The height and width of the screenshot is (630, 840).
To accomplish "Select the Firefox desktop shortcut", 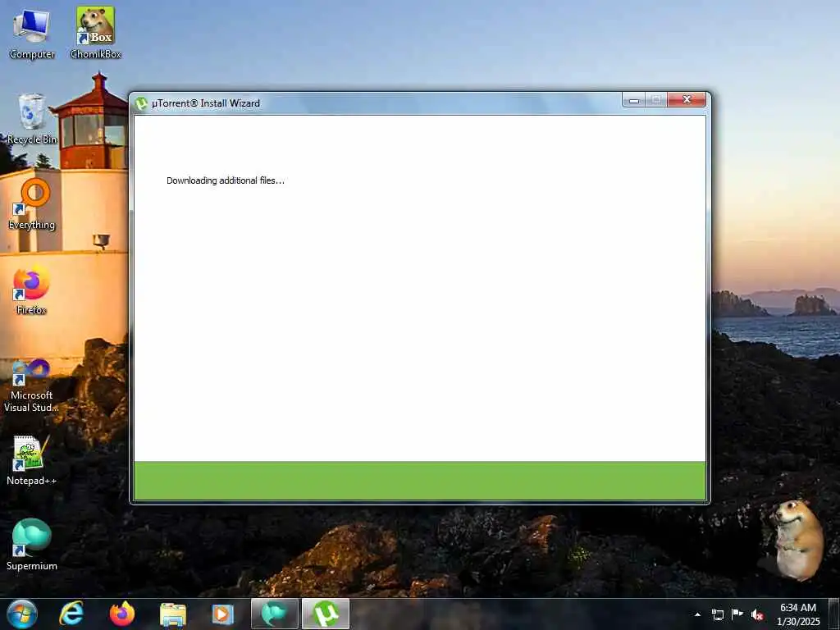I will point(32,290).
